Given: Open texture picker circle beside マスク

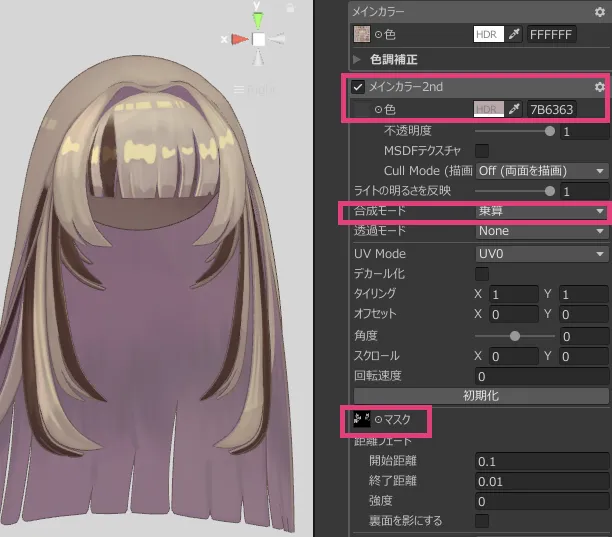Looking at the screenshot, I should point(378,420).
